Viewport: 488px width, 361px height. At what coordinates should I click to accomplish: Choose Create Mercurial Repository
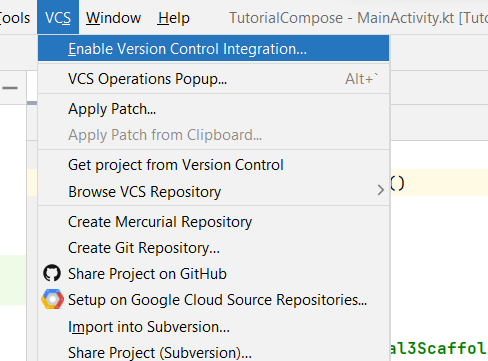point(213,222)
